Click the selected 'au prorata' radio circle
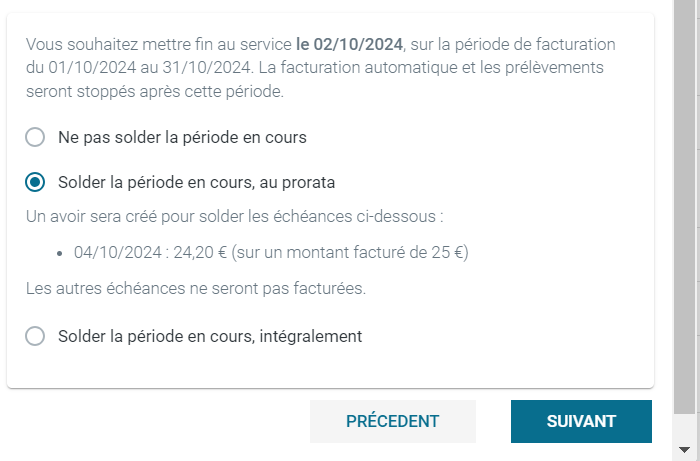Image resolution: width=700 pixels, height=461 pixels. tap(35, 182)
